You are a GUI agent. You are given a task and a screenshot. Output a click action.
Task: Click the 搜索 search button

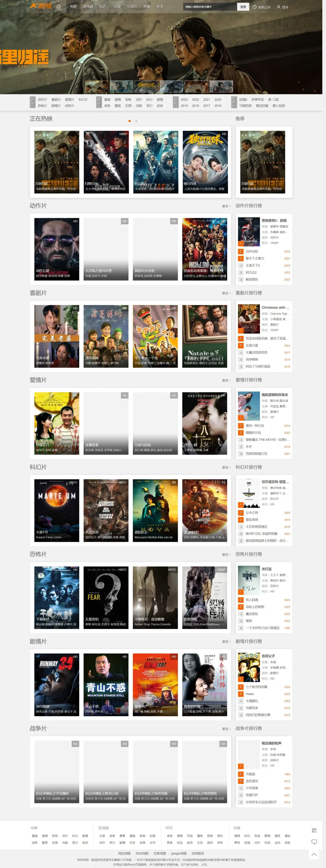[243, 7]
